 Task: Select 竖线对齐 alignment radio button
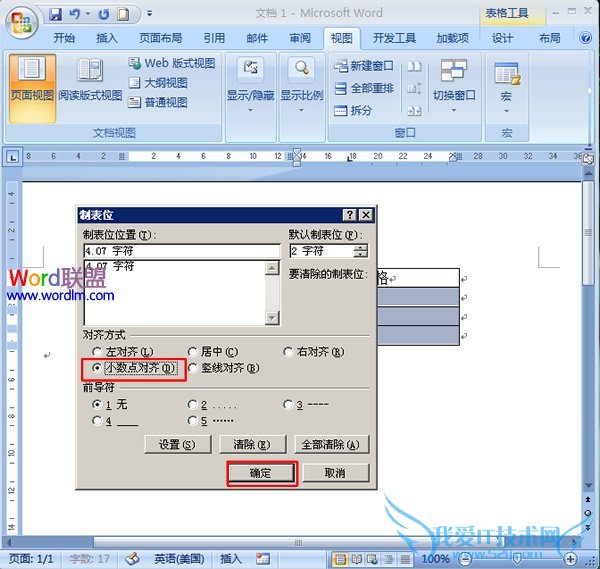coord(192,368)
